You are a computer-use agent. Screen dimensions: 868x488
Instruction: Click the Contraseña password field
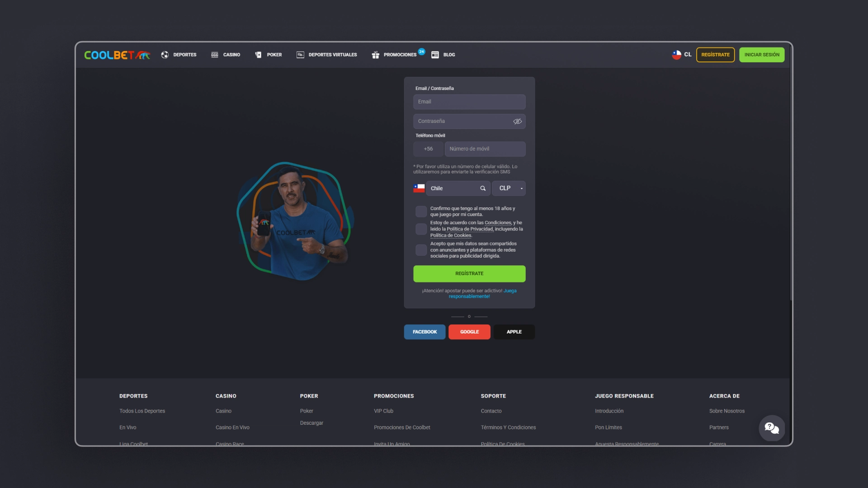tap(469, 122)
